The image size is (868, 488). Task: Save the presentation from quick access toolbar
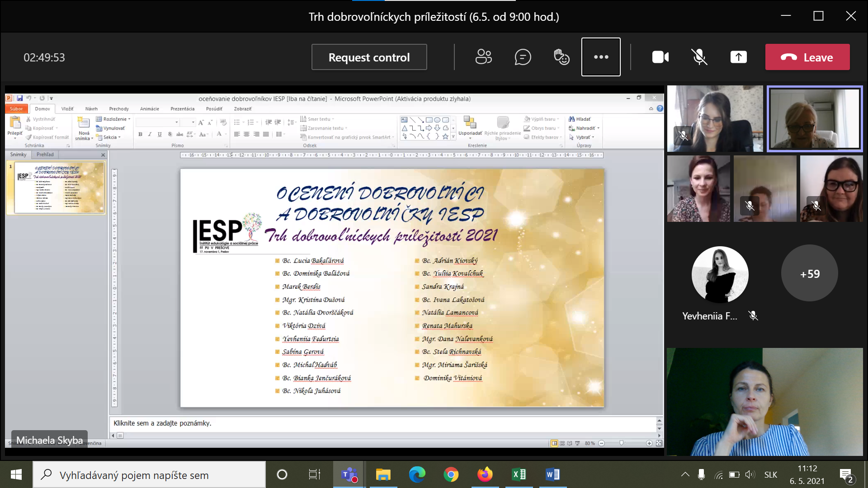pos(20,98)
